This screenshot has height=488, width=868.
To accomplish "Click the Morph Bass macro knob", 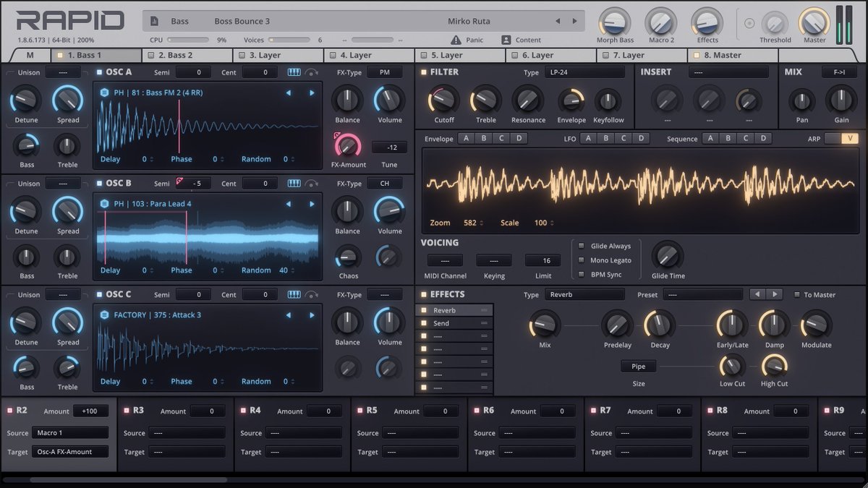I will 615,22.
